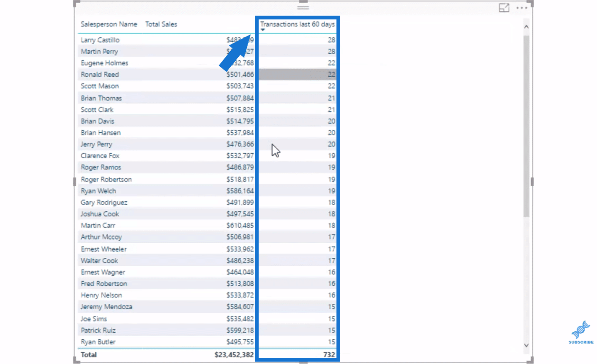Select Joshua Cook name cell
This screenshot has width=597, height=364.
[100, 214]
